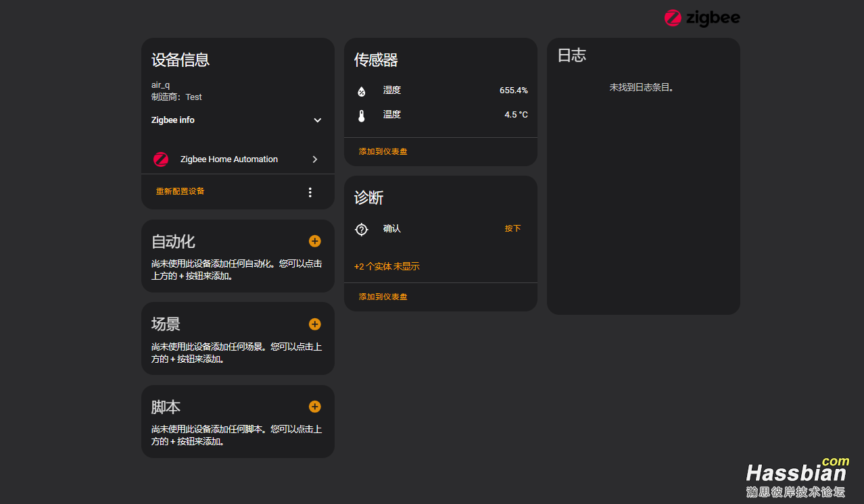864x504 pixels.
Task: Click the crosshair question icon next to 确认
Action: pyautogui.click(x=362, y=230)
